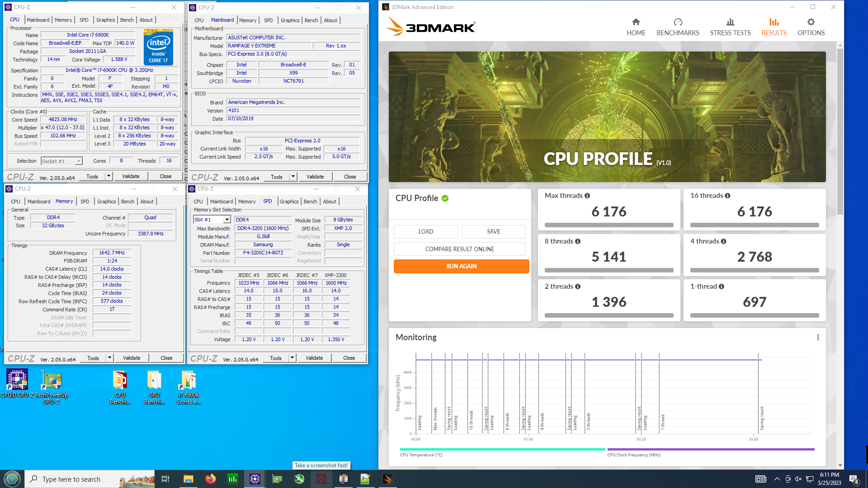868x488 pixels.
Task: Switch to 3DMark taskbar icon
Action: click(x=388, y=479)
